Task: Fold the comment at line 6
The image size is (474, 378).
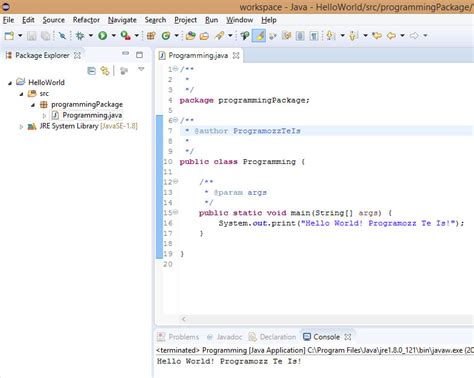Action: tap(175, 120)
